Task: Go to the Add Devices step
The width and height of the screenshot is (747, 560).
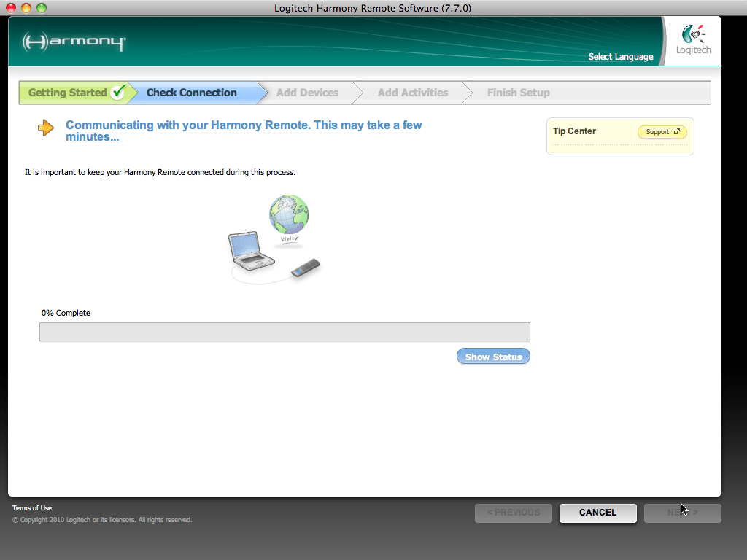Action: tap(307, 93)
